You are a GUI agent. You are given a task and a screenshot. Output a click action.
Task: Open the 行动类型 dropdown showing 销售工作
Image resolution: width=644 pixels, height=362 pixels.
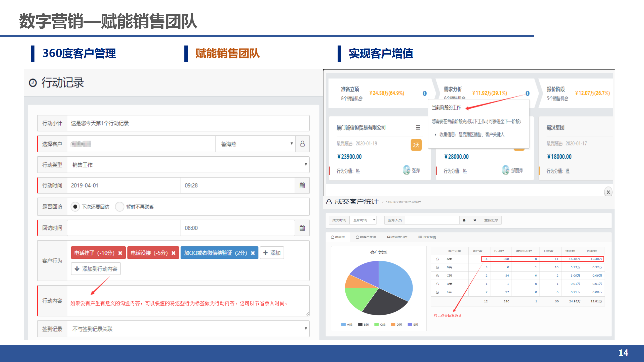pyautogui.click(x=188, y=165)
